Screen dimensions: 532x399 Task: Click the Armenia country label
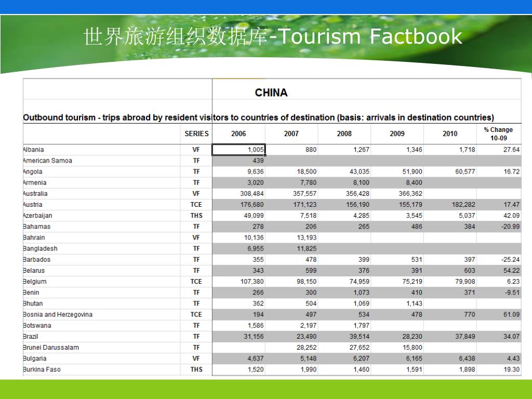point(35,182)
